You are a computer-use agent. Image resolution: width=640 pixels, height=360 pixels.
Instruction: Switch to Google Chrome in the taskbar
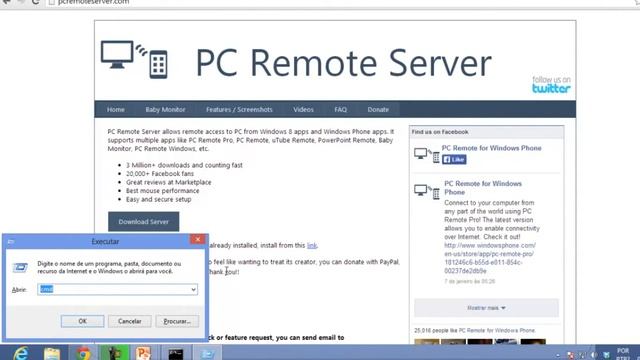(x=83, y=353)
